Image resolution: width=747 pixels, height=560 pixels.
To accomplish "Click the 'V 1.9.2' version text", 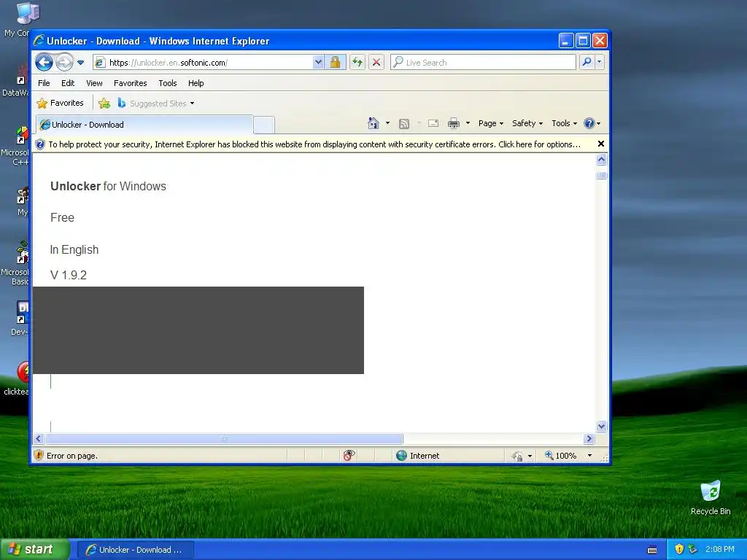I will pyautogui.click(x=68, y=275).
